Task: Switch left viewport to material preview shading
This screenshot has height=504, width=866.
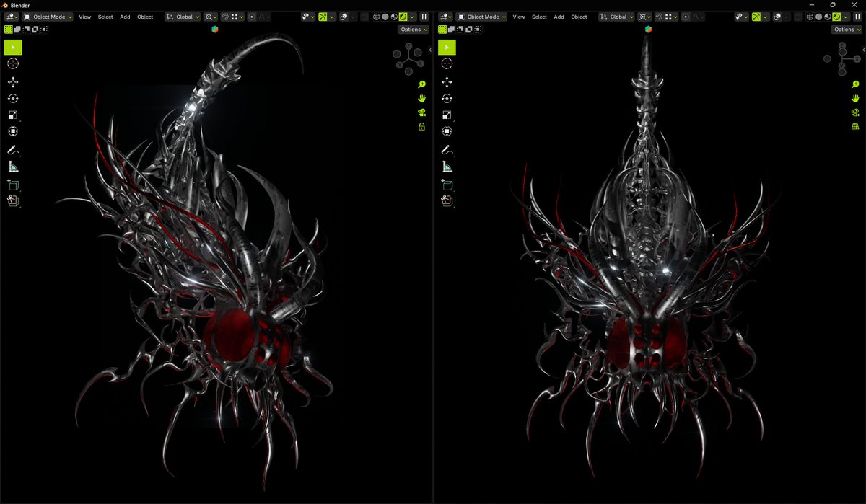Action: pyautogui.click(x=393, y=17)
